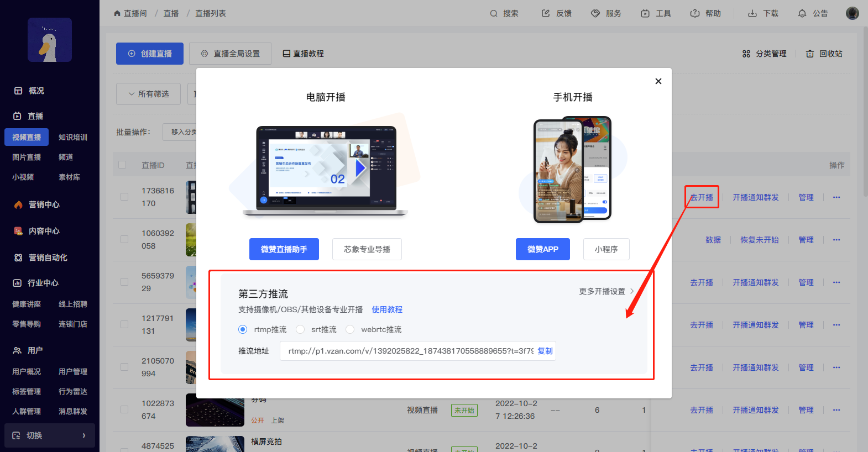Viewport: 868px width, 452px height.
Task: Open 用户概况 sidebar item
Action: coord(27,371)
